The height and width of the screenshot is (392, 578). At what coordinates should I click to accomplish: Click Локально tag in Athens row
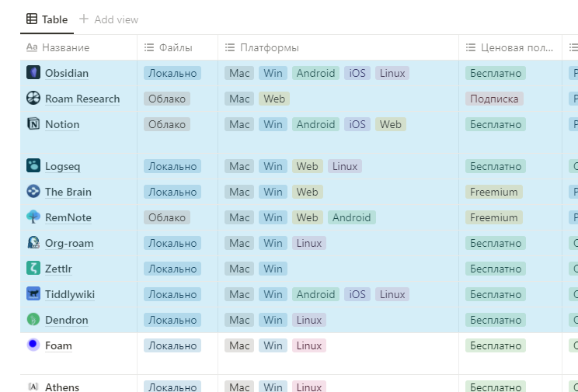pyautogui.click(x=172, y=387)
